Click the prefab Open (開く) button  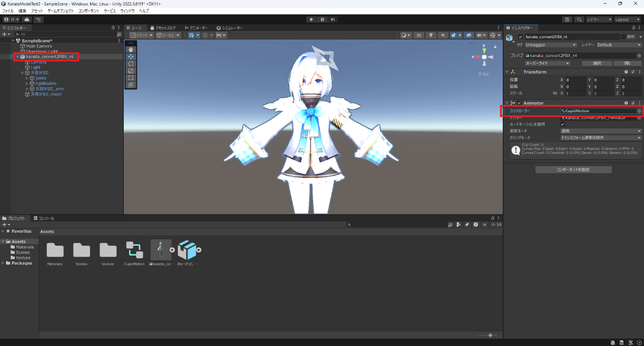tap(627, 63)
